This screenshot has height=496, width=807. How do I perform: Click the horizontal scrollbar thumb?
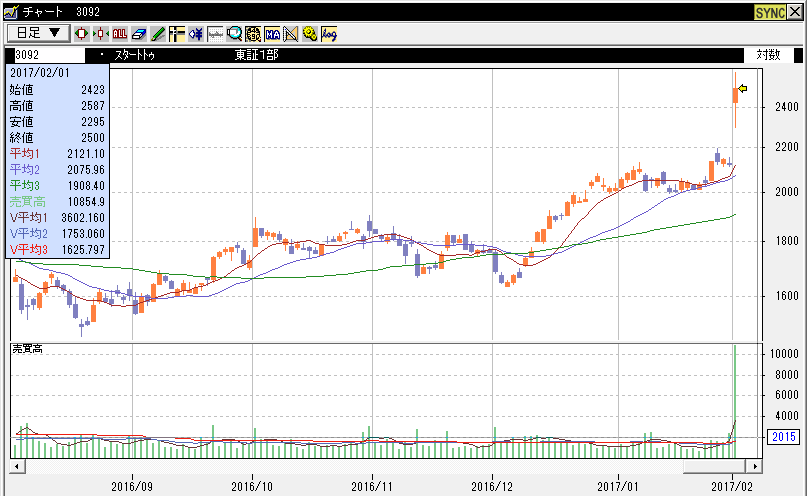714,466
